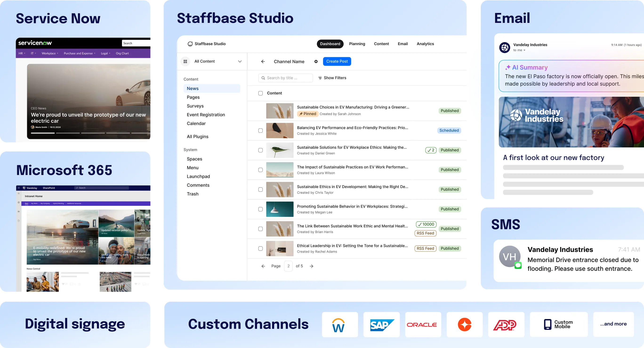644x348 pixels.
Task: Check Ethical Leadership in EV post checkbox
Action: [x=261, y=248]
